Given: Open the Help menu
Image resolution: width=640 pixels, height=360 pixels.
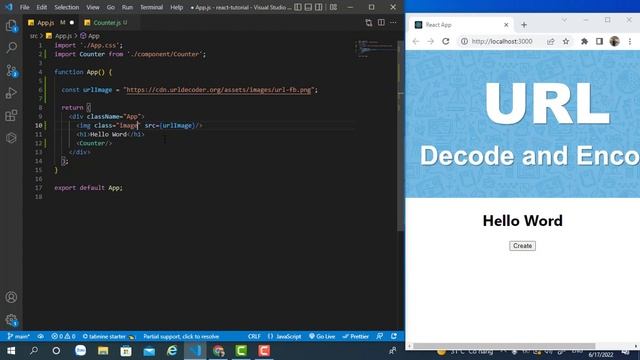Looking at the screenshot, I should (x=176, y=7).
